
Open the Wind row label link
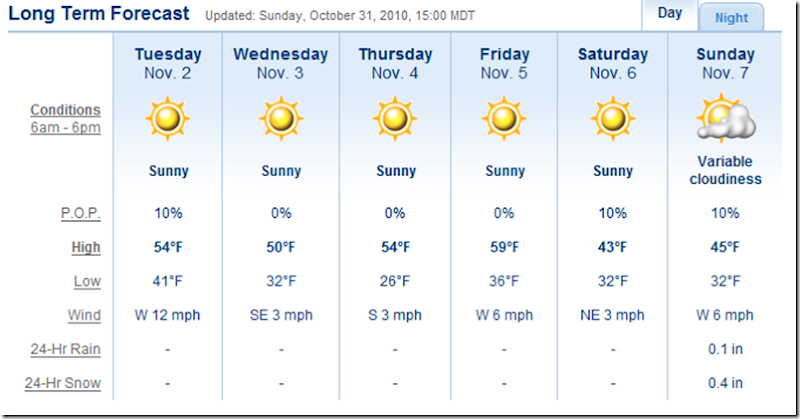pos(85,315)
